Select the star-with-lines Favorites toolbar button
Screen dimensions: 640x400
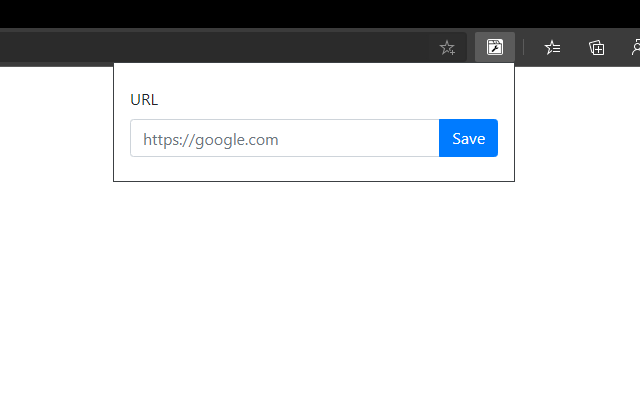[x=552, y=47]
